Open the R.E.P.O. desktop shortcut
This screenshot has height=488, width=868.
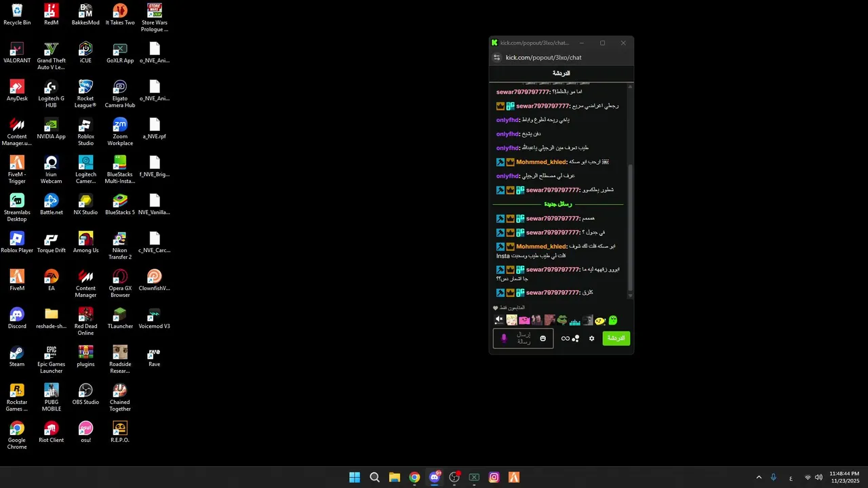(x=120, y=432)
